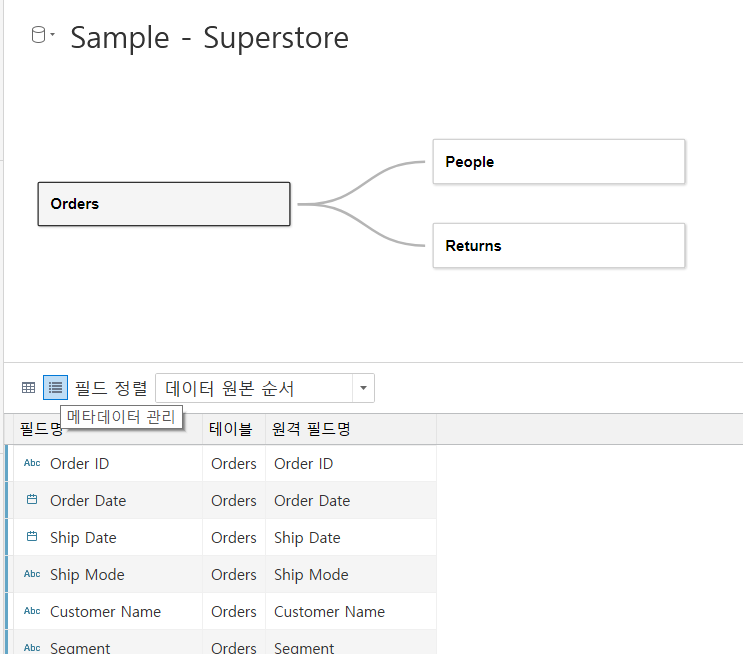Click the 필드 정렬 label
This screenshot has height=654, width=743.
pyautogui.click(x=111, y=388)
